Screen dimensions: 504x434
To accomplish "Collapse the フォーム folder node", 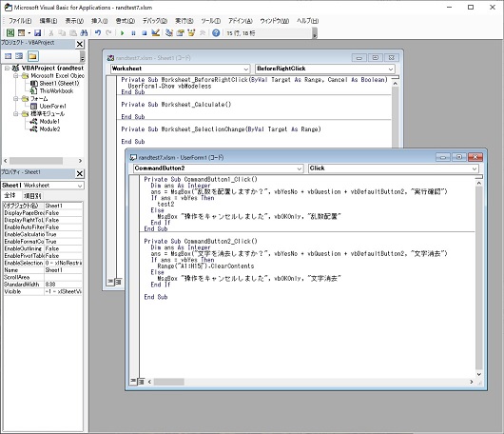I will (15, 98).
